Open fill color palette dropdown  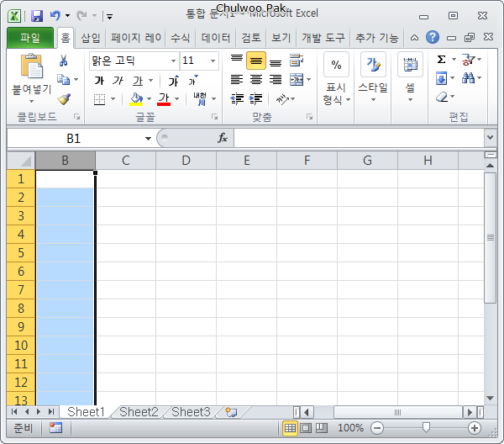click(x=149, y=98)
